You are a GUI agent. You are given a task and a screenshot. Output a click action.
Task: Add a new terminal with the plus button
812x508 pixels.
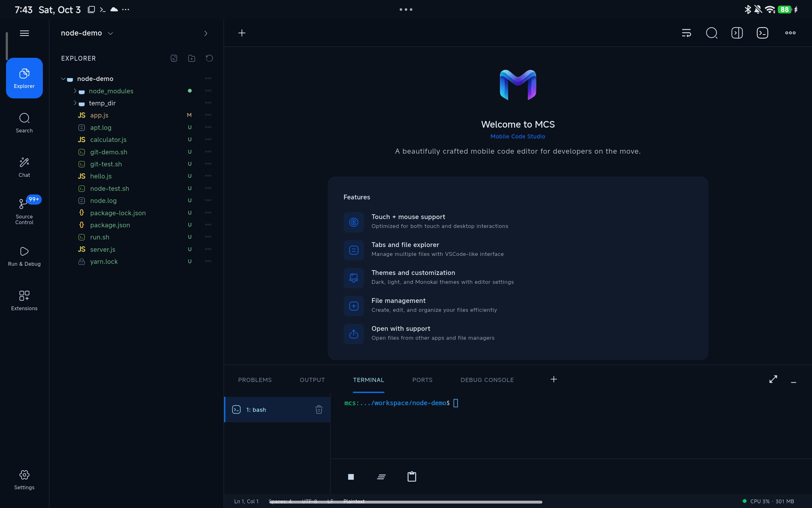click(553, 379)
